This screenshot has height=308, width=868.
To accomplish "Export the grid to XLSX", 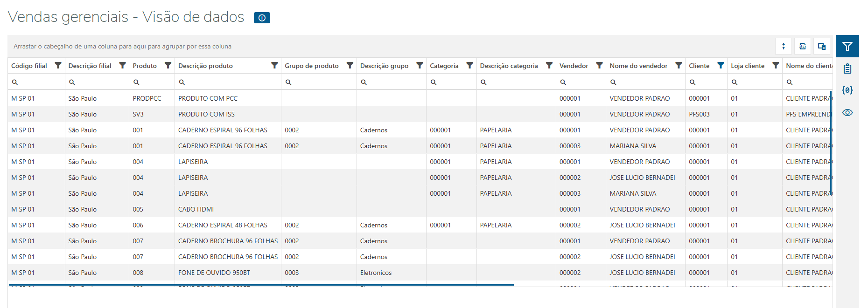I will (803, 46).
